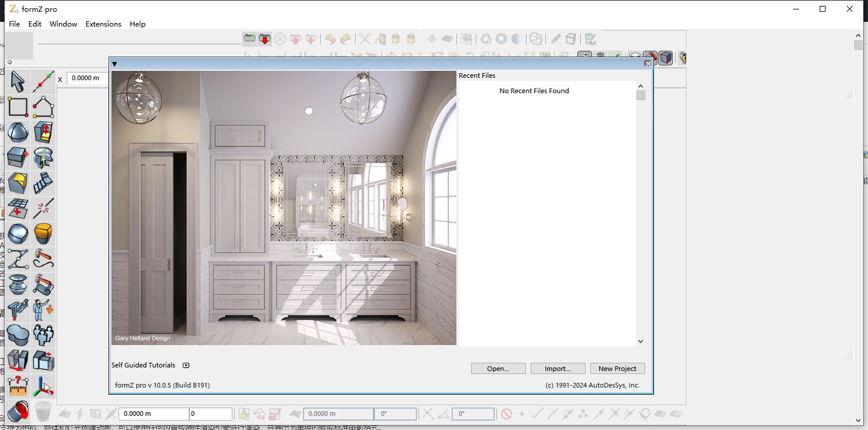868x430 pixels.
Task: Toggle the shaded cube view icon at top right
Action: click(x=665, y=58)
